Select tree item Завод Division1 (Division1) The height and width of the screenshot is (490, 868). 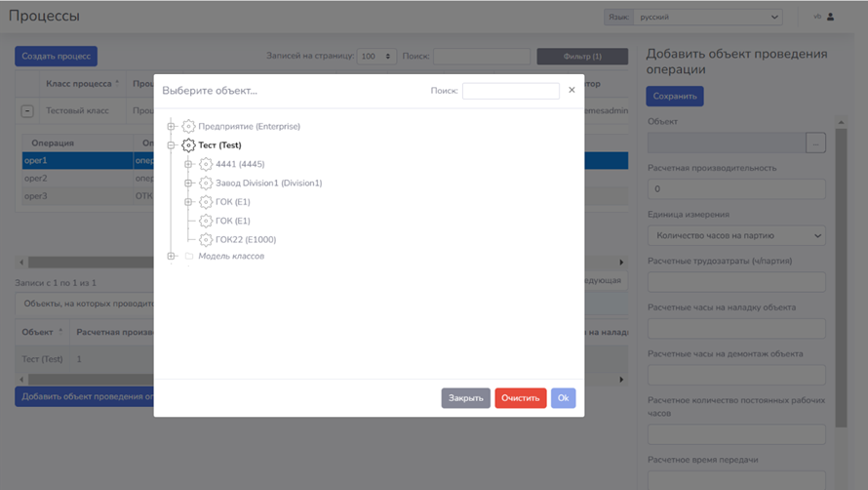pos(269,183)
